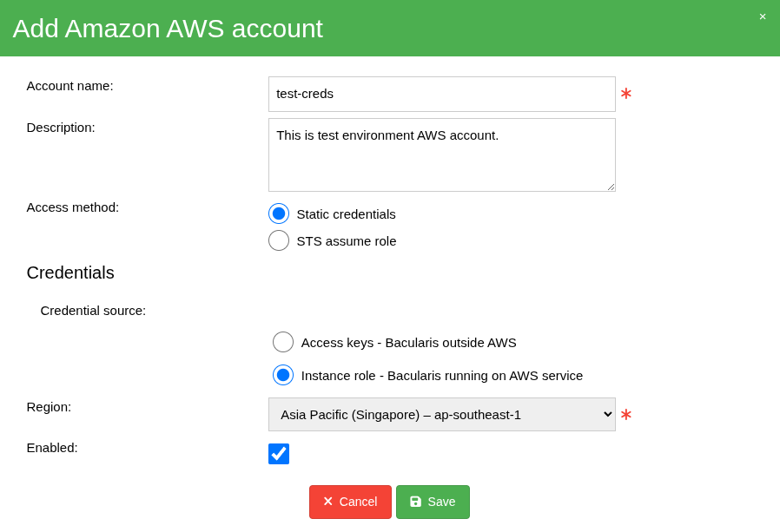The width and height of the screenshot is (780, 532).
Task: Click the Credential source label
Action: 93,311
